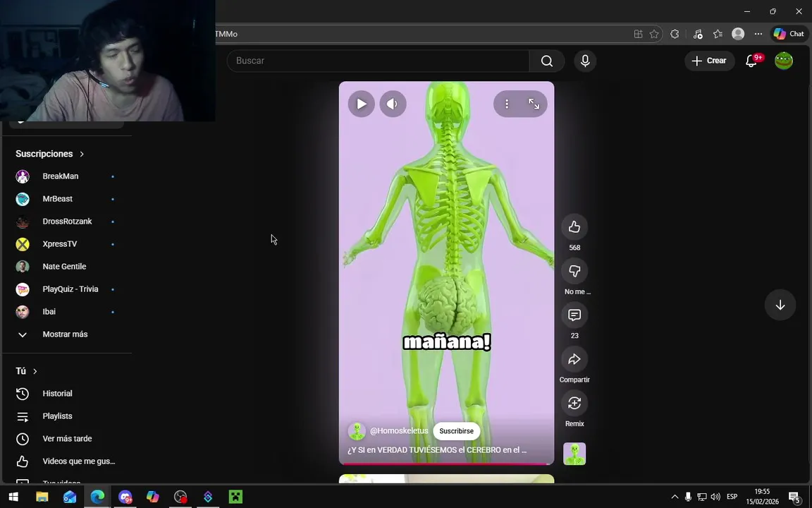
Task: Switch the ESP input language
Action: tap(732, 497)
